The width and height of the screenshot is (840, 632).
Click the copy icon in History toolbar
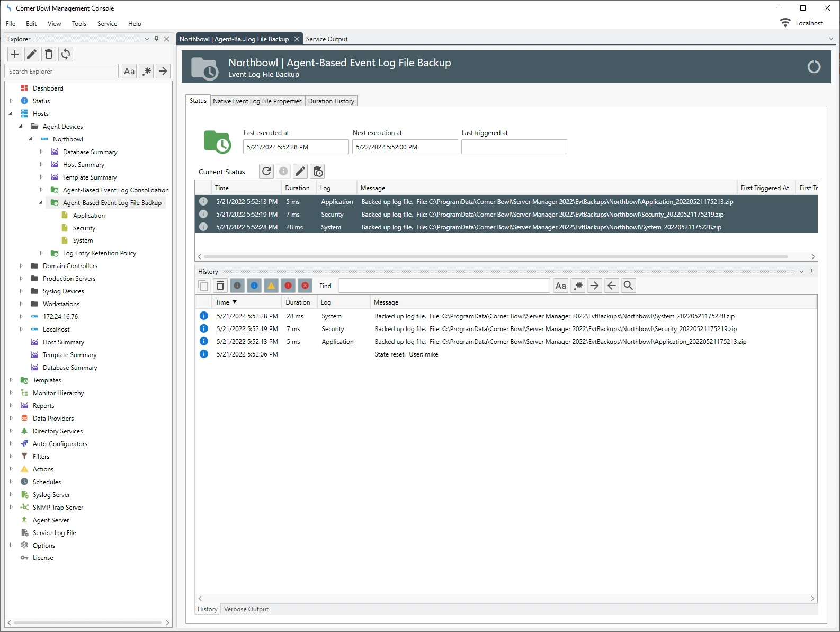click(x=203, y=286)
